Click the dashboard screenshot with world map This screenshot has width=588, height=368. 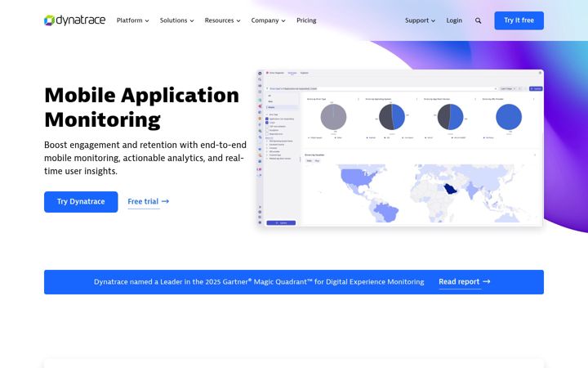click(x=400, y=148)
